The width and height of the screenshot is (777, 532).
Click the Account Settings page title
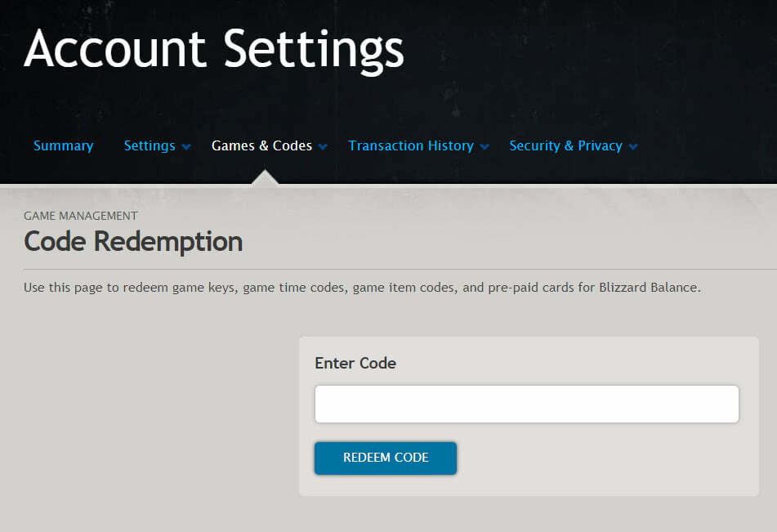tap(214, 49)
